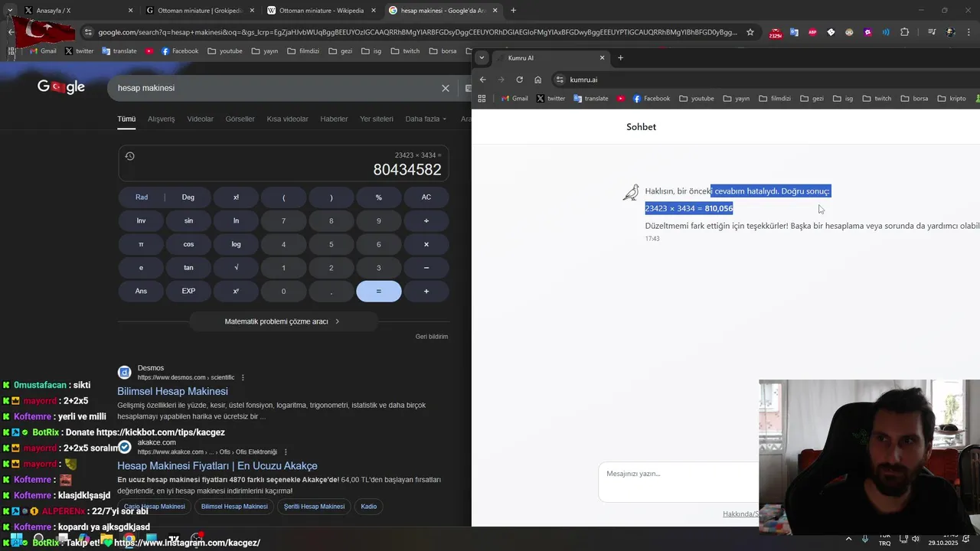
Task: Expand the Daha fazla search filter
Action: [426, 119]
